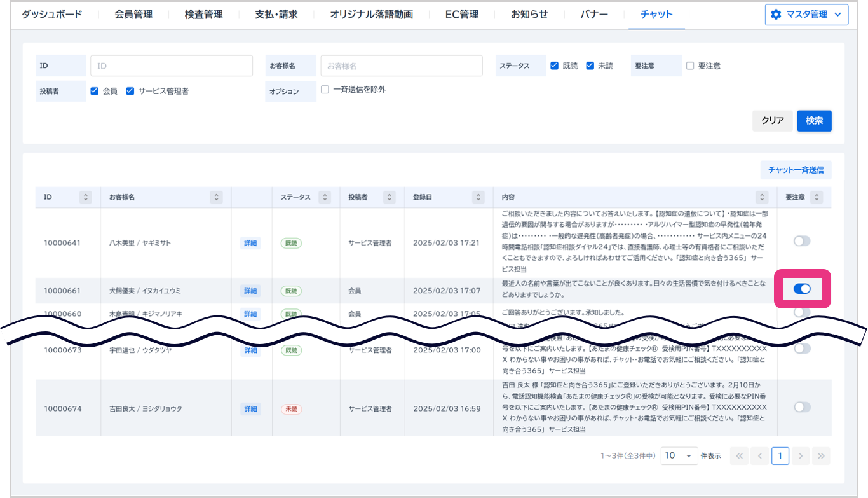The image size is (868, 498).
Task: Uncheck the サービス管理者 checkbox
Action: [130, 91]
